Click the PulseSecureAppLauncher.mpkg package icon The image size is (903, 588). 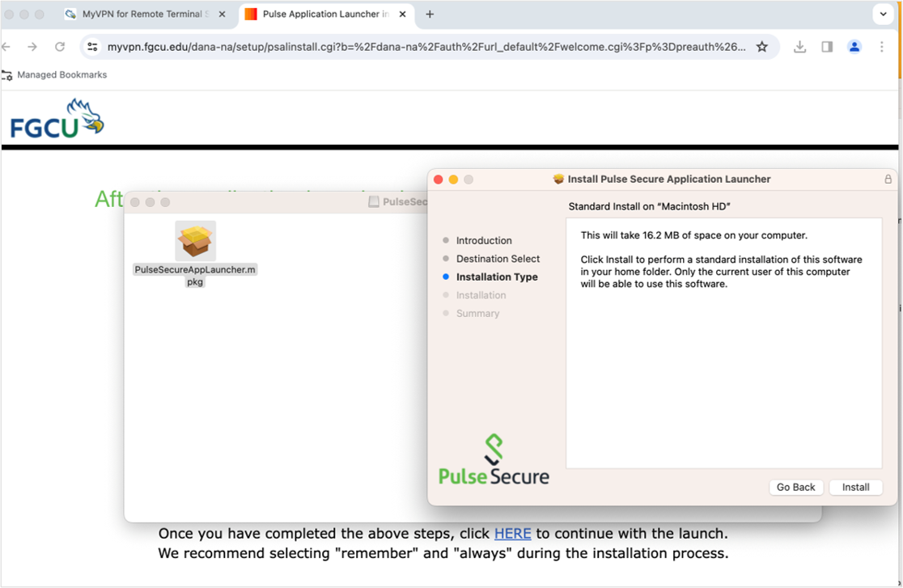(x=194, y=240)
